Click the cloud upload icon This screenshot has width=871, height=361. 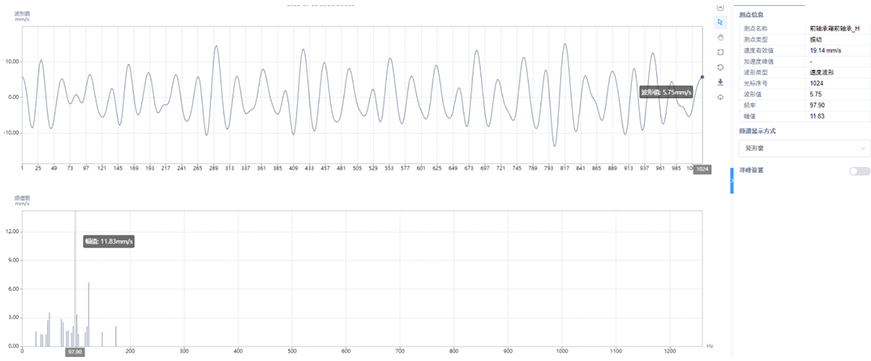click(720, 97)
